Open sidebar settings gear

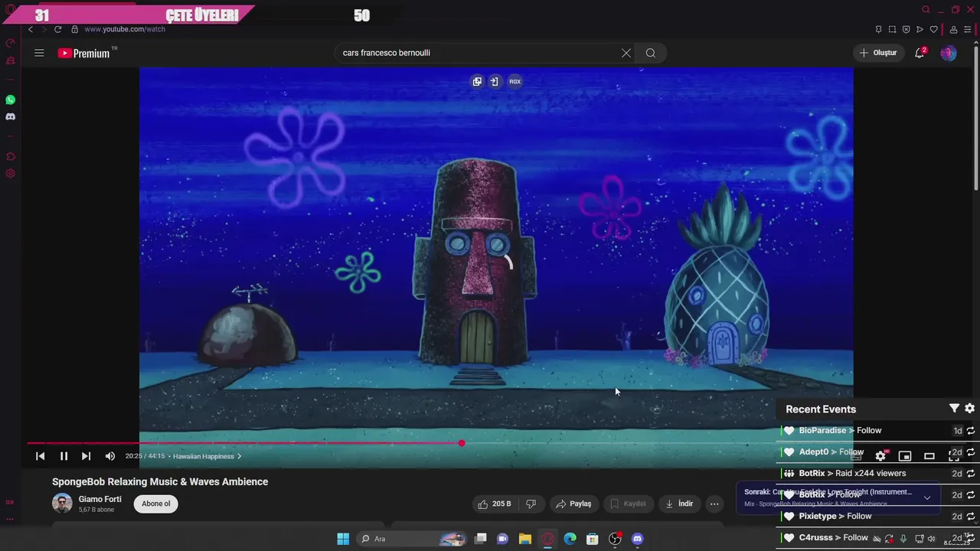coord(10,174)
